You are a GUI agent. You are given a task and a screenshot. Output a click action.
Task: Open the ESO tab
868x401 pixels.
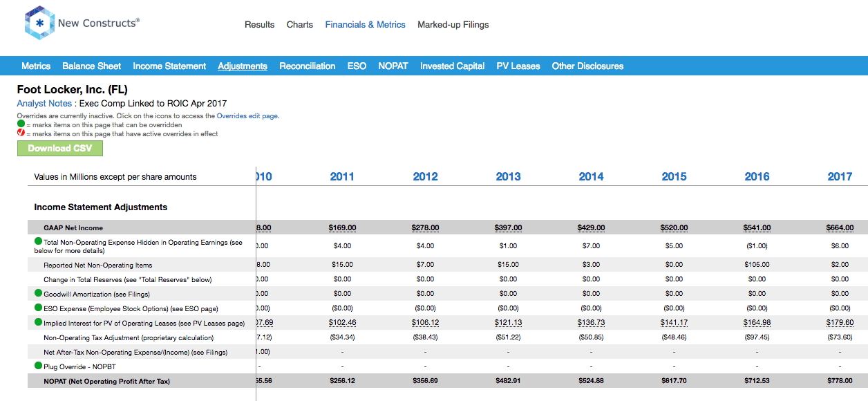[357, 66]
